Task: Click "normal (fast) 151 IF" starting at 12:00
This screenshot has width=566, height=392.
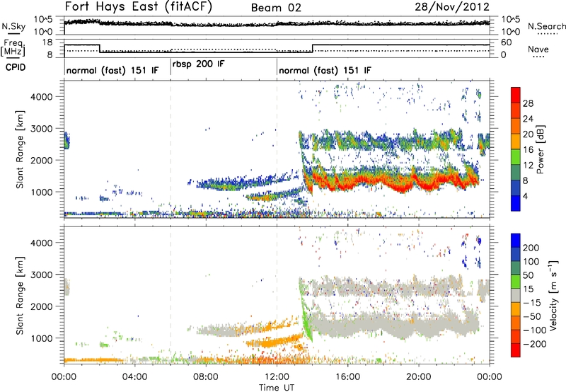Action: 325,70
